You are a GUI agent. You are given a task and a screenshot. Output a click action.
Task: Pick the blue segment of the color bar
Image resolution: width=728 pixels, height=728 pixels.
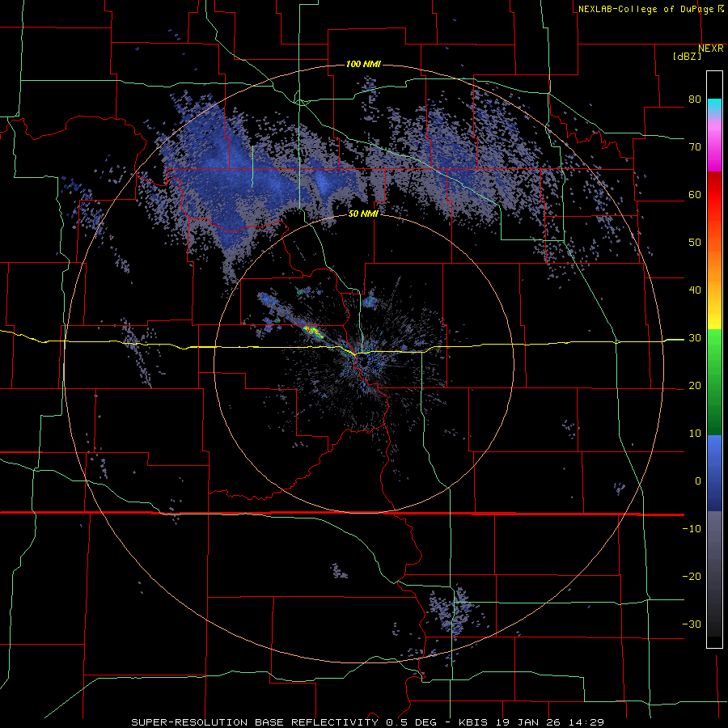click(714, 473)
